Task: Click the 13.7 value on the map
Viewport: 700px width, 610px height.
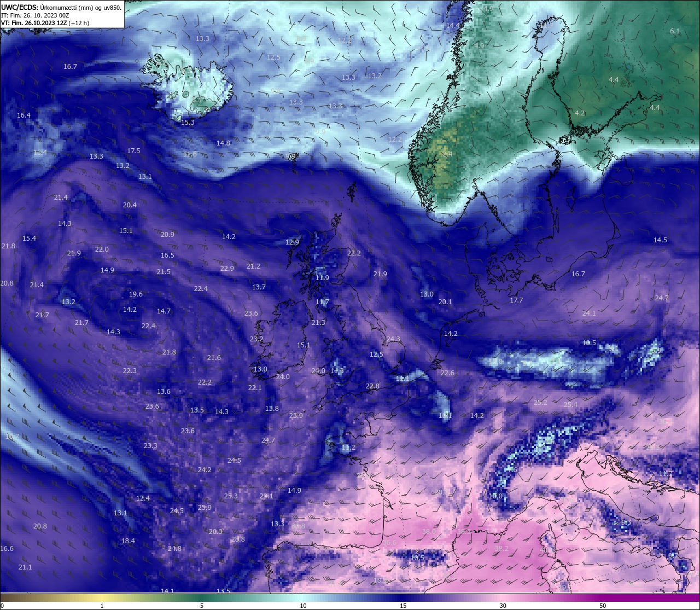Action: [259, 287]
